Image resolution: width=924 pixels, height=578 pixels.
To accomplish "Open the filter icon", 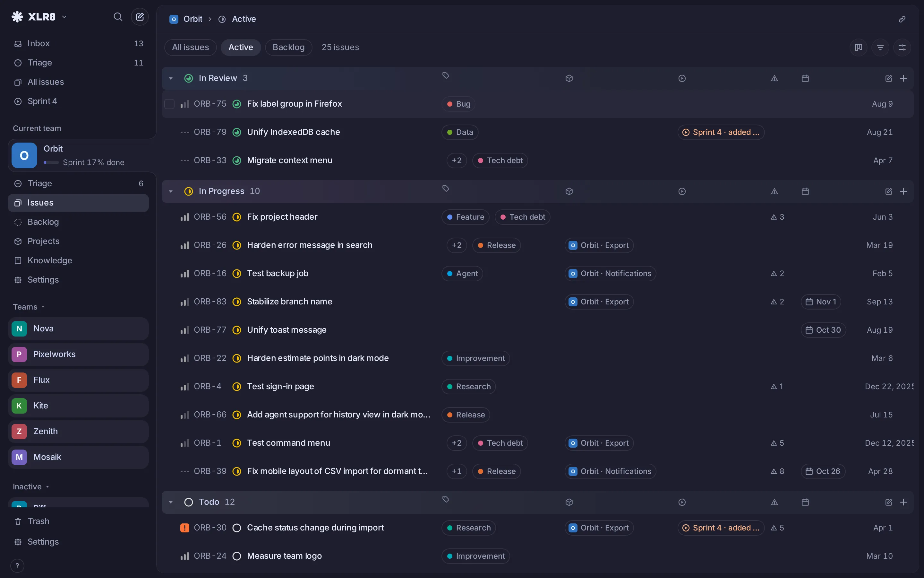I will pyautogui.click(x=880, y=48).
